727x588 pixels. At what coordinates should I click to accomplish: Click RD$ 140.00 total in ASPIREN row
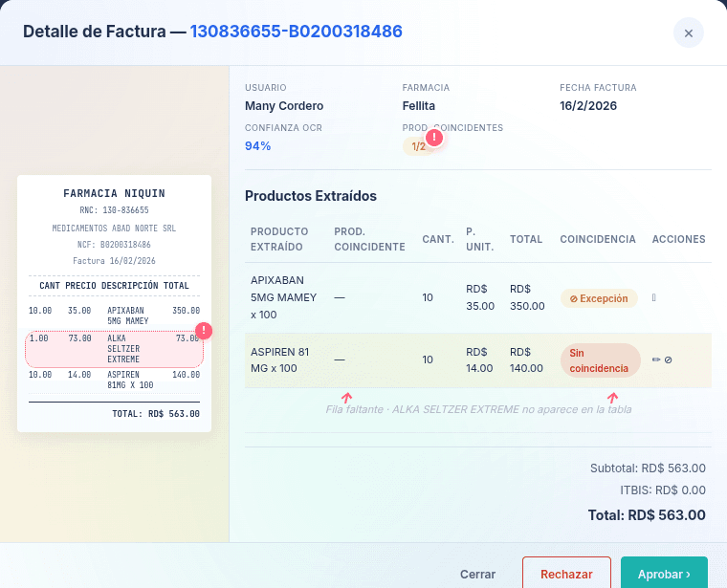click(526, 360)
